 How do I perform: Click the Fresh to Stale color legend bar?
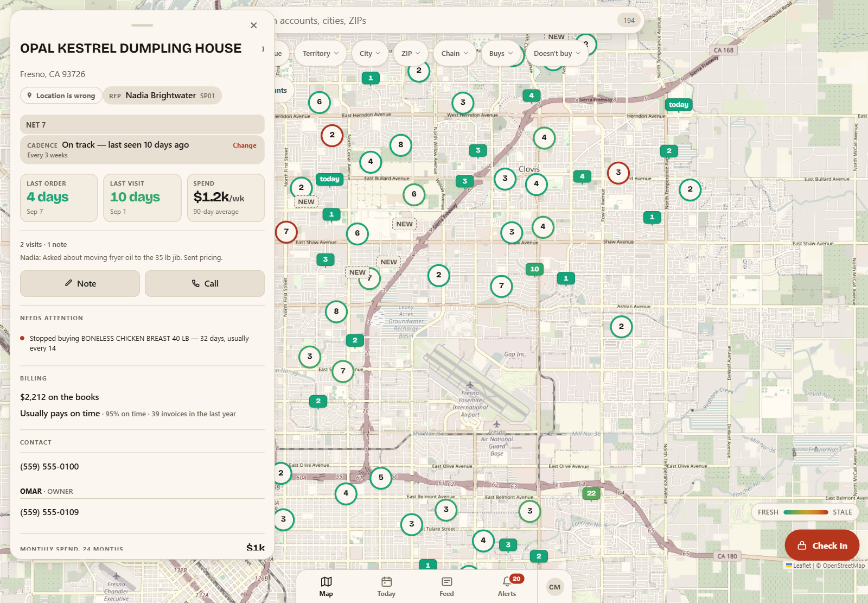click(806, 512)
